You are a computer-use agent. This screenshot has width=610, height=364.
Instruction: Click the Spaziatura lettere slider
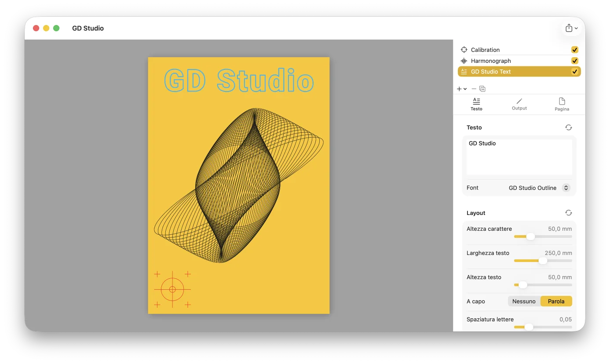(543, 327)
